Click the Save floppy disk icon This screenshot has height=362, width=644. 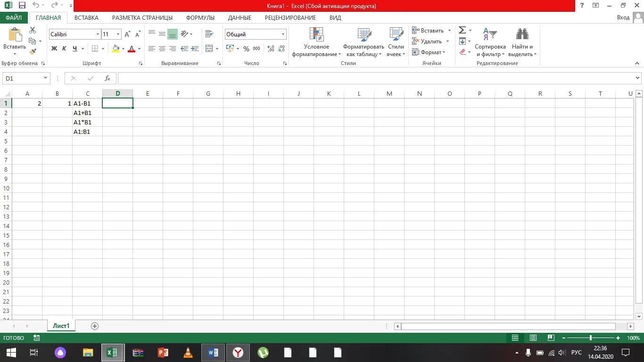22,6
